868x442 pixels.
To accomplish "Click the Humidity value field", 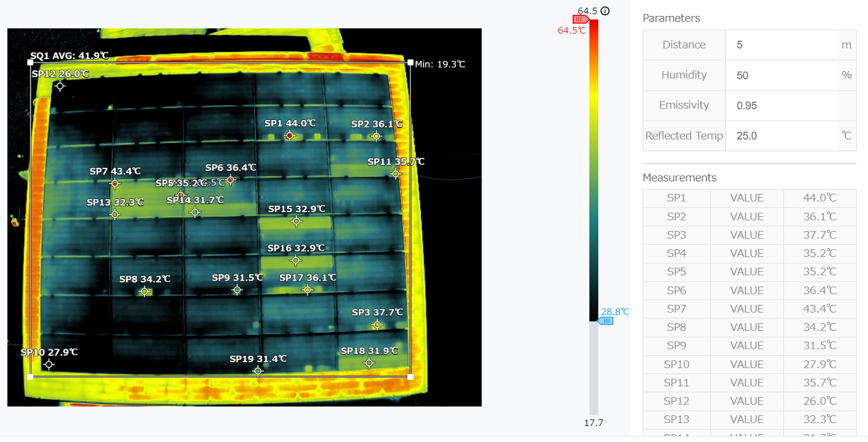I will click(781, 75).
